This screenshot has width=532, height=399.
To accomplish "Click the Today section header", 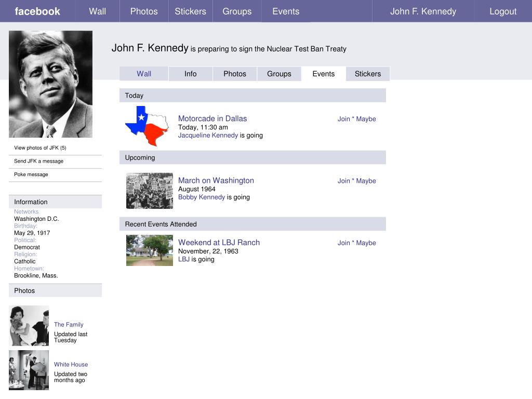I will (x=252, y=96).
